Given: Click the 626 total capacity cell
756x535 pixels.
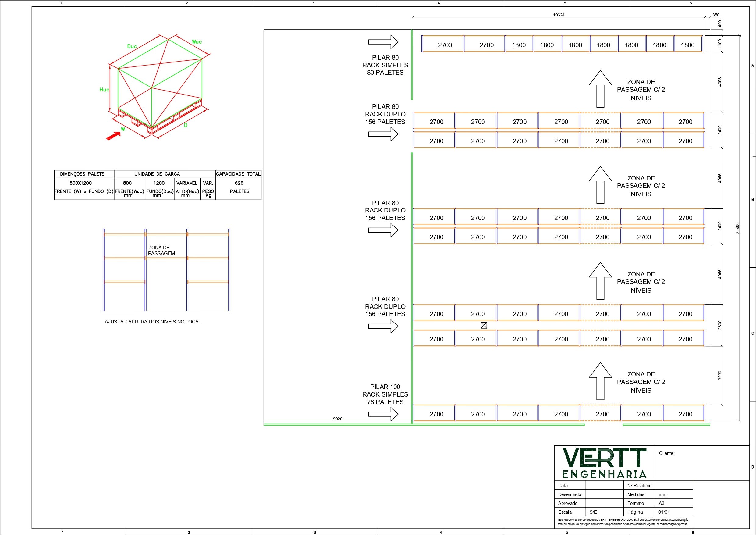Looking at the screenshot, I should tap(239, 183).
